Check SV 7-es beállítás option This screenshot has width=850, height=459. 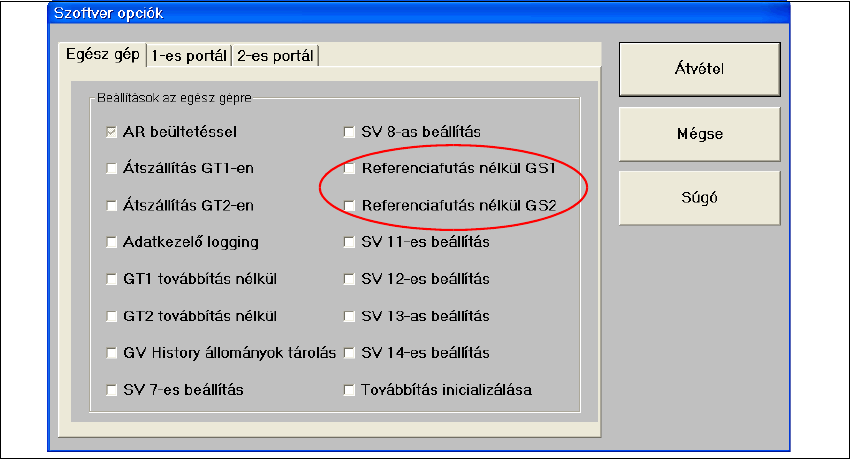pos(112,390)
